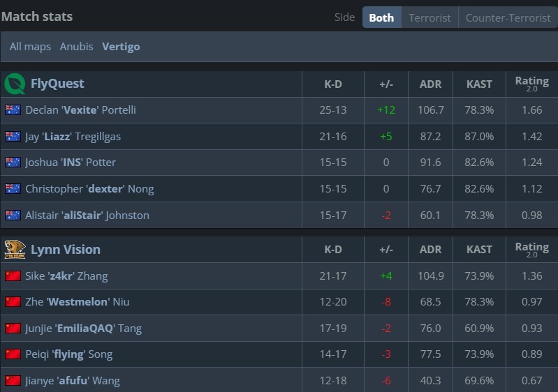The image size is (558, 392).
Task: Click the Chinese flag beside afufu
Action: pyautogui.click(x=13, y=381)
